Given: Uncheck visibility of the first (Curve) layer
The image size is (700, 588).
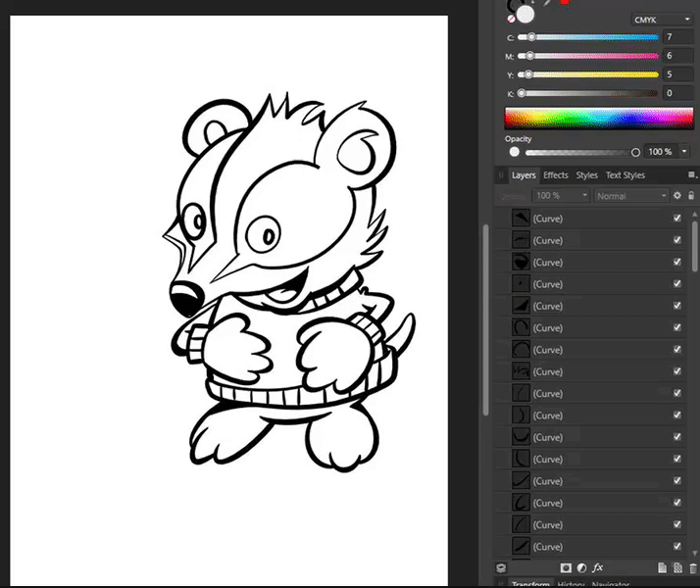Looking at the screenshot, I should (x=677, y=219).
